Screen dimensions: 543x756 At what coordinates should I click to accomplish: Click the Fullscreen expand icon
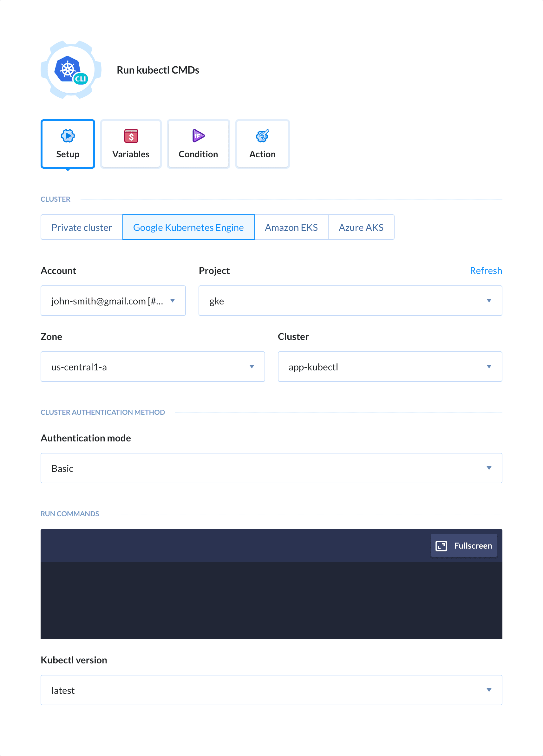[x=441, y=546]
